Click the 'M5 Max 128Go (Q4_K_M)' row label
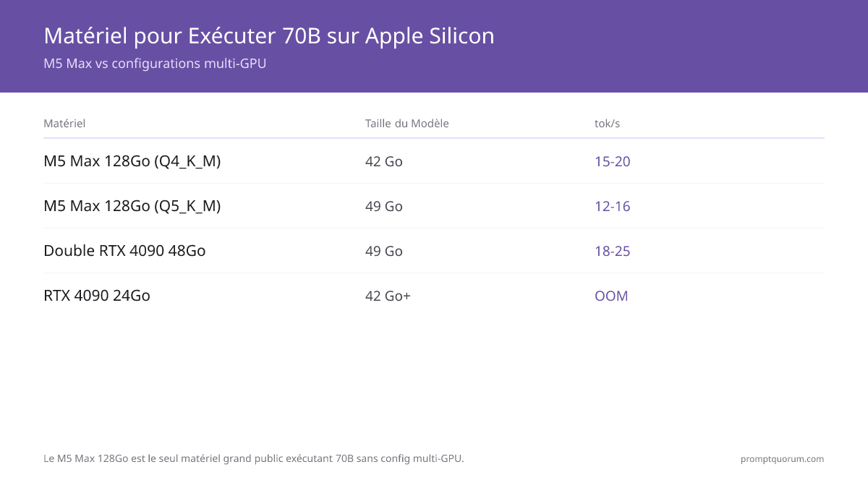The image size is (868, 488). (132, 161)
